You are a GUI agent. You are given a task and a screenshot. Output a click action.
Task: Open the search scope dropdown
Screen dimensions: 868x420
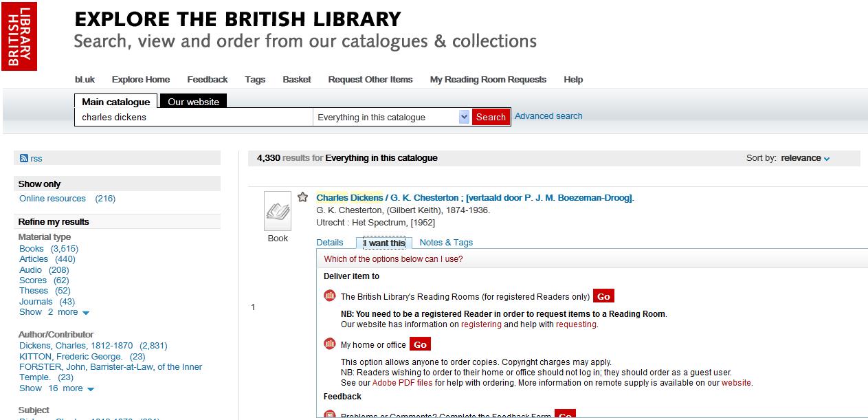pyautogui.click(x=464, y=118)
